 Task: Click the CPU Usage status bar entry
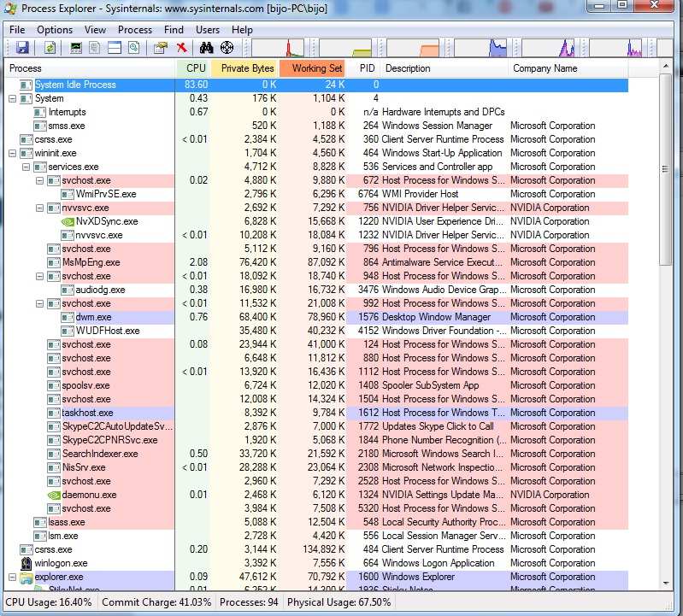coord(49,602)
